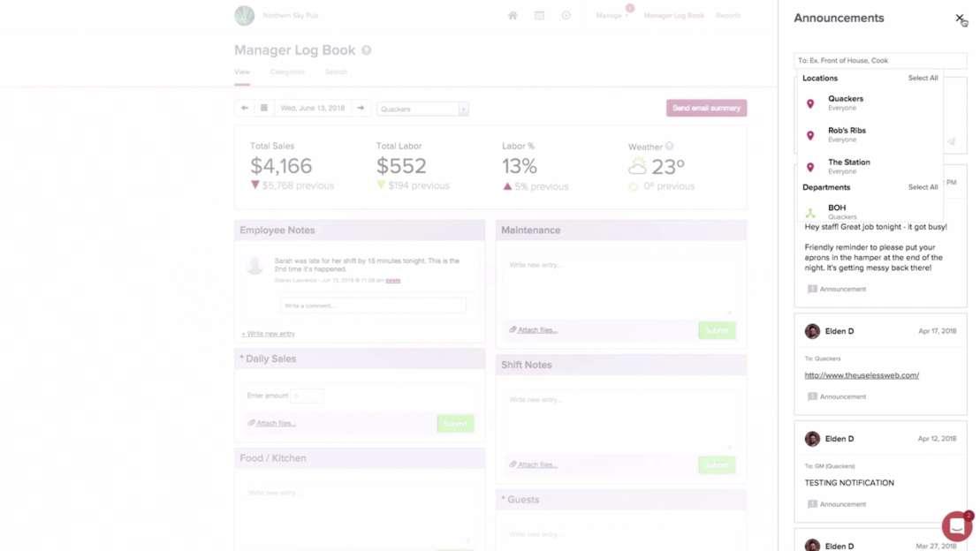
Task: Click the next day arrow
Action: click(x=361, y=109)
